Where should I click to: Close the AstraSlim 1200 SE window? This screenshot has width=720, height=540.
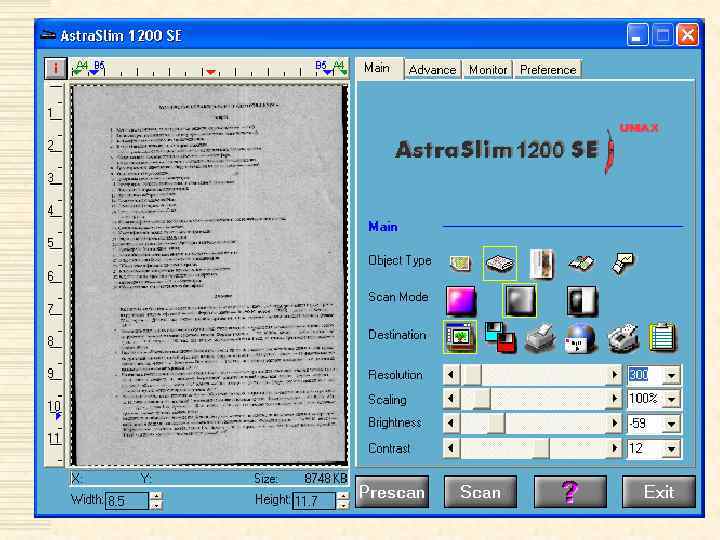(x=687, y=35)
